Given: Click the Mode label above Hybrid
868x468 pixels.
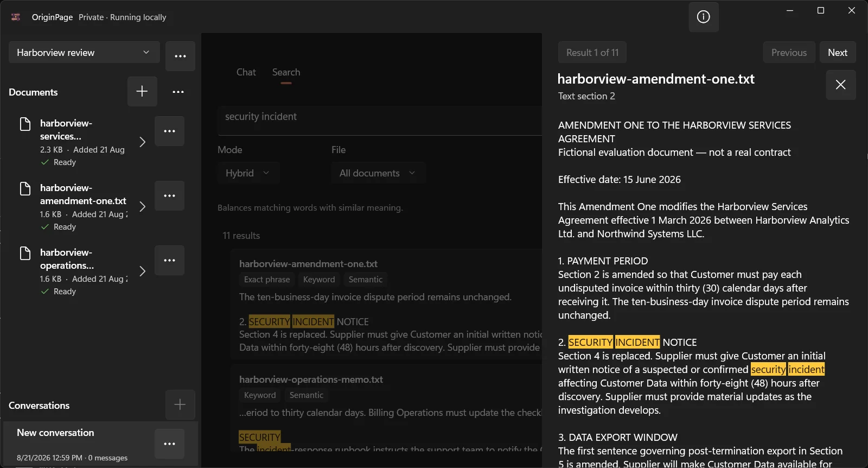Looking at the screenshot, I should tap(230, 150).
